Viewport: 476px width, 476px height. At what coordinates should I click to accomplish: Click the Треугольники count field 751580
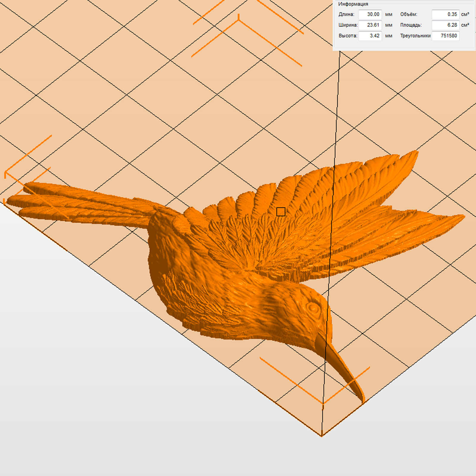[445, 36]
